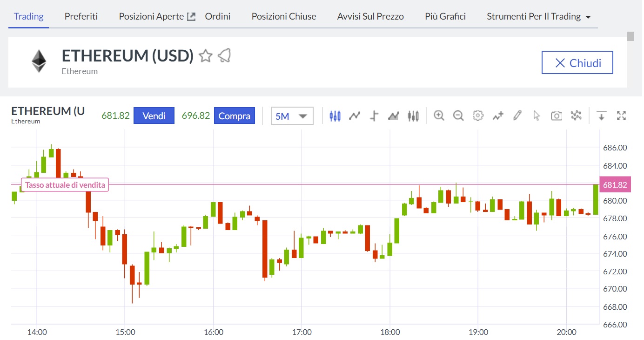This screenshot has width=644, height=340.
Task: Open the Posizioni Aperte external-link icon
Action: click(191, 16)
